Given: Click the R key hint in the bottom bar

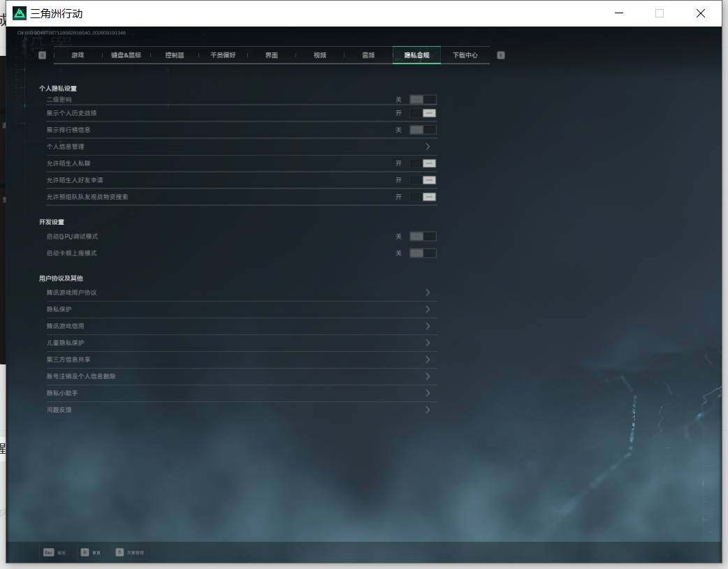Looking at the screenshot, I should pyautogui.click(x=85, y=552).
